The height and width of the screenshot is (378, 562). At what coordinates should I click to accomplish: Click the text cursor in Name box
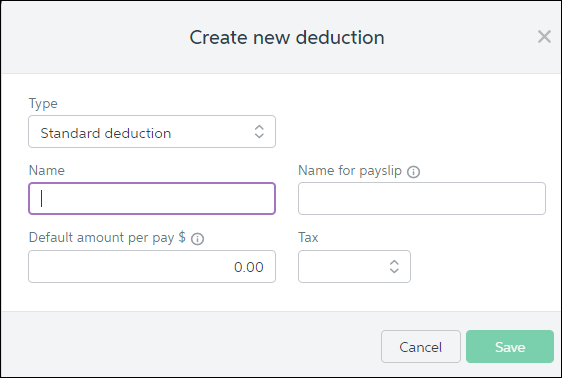[42, 198]
